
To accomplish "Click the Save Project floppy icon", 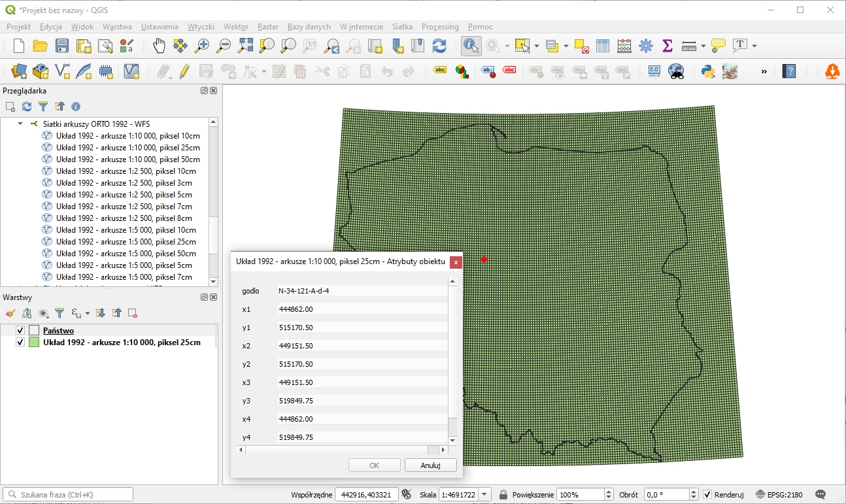I will point(61,46).
